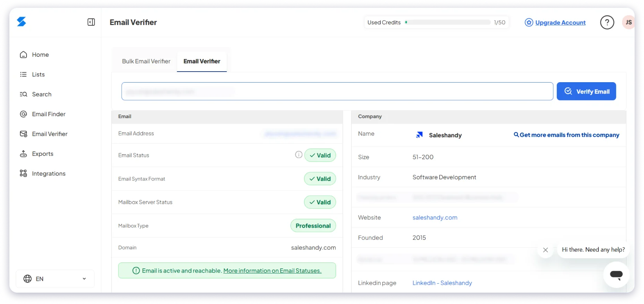Click the company size value 51-200
The width and height of the screenshot is (644, 304).
coord(423,157)
